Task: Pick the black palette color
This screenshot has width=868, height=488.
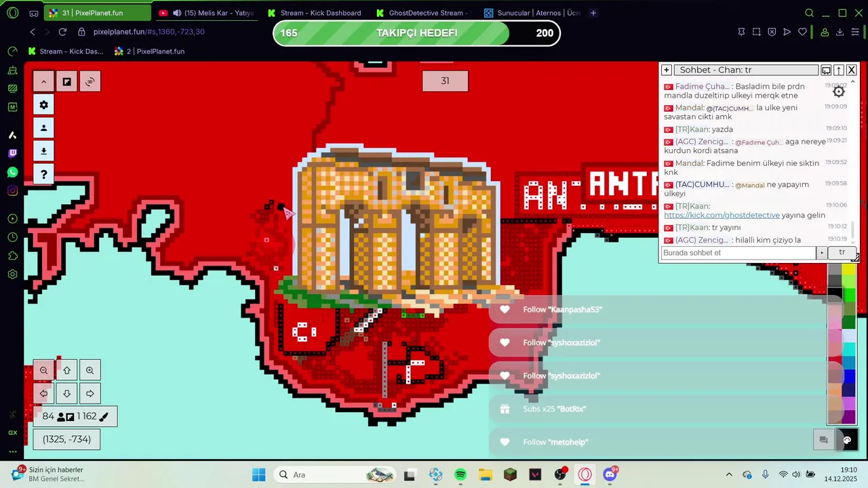Action: click(835, 296)
